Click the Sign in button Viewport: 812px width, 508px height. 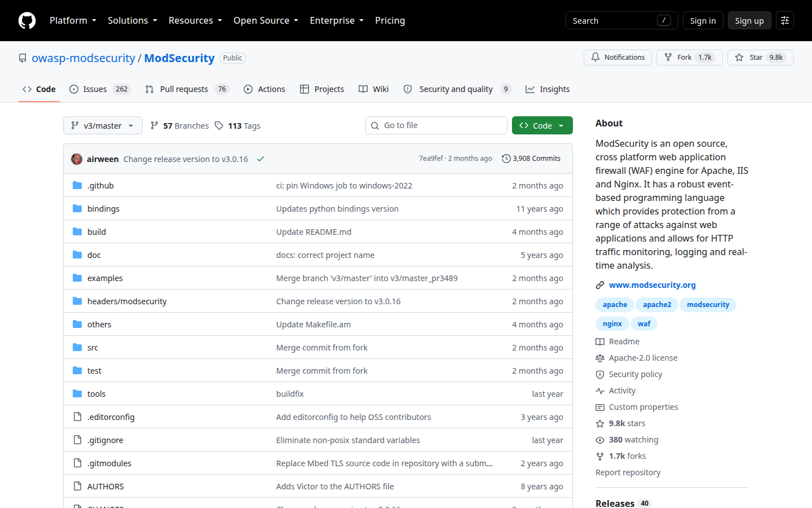click(x=703, y=20)
